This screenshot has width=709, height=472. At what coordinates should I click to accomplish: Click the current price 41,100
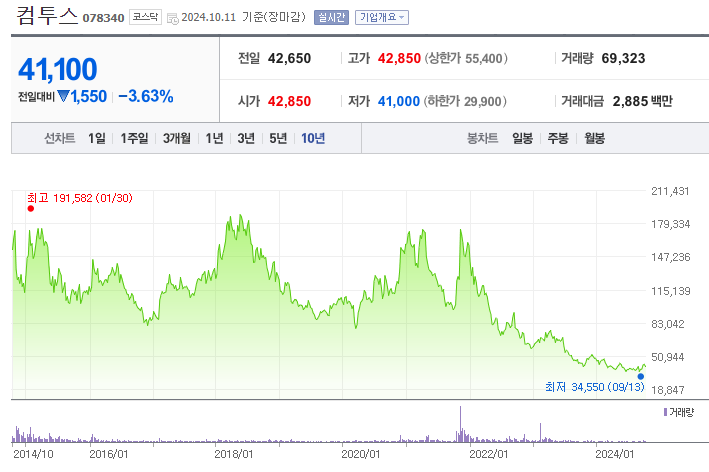click(x=57, y=69)
